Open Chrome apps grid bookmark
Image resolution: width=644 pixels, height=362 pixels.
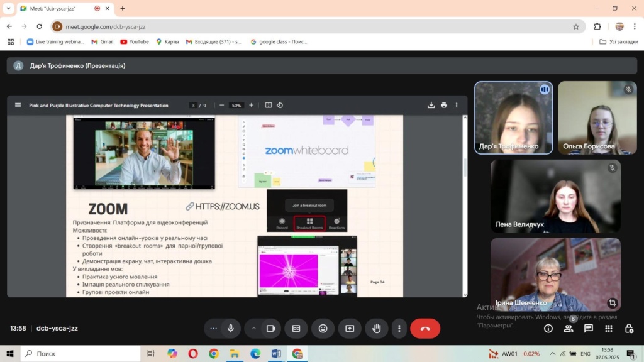(x=11, y=42)
